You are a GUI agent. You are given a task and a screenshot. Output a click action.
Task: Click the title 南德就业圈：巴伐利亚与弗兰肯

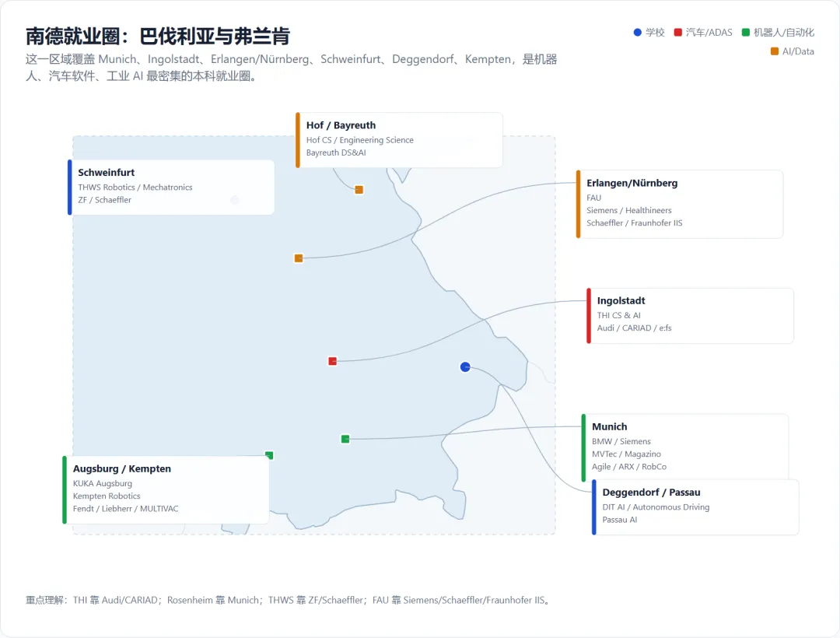158,37
